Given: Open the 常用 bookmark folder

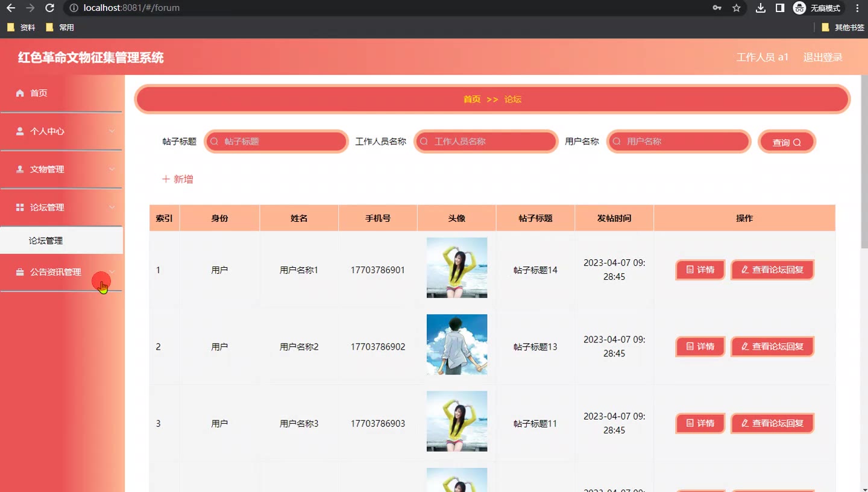Looking at the screenshot, I should (x=60, y=27).
